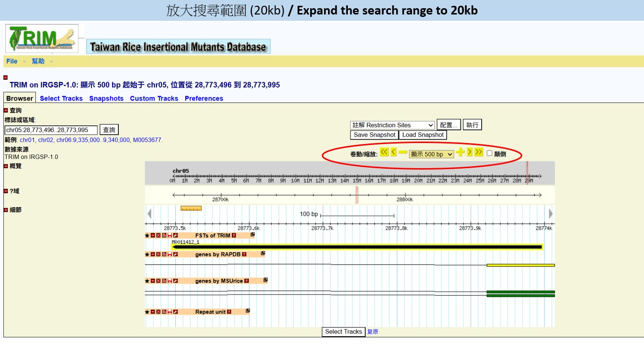Viewport: 644px width, 359px height.
Task: Click the landmark or region input field
Action: click(51, 130)
